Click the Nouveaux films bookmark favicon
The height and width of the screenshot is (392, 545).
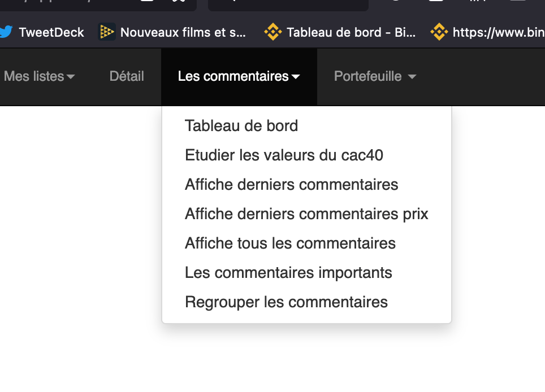click(106, 32)
